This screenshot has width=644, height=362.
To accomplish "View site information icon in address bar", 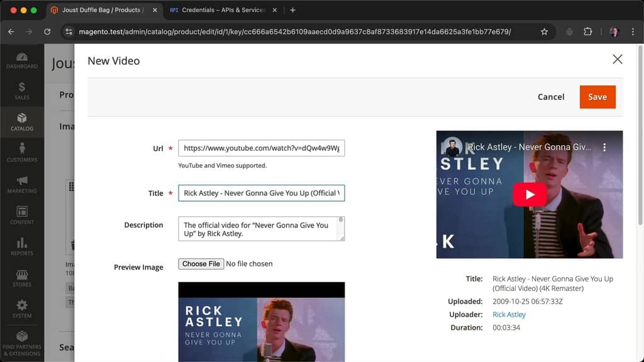I will pyautogui.click(x=69, y=31).
